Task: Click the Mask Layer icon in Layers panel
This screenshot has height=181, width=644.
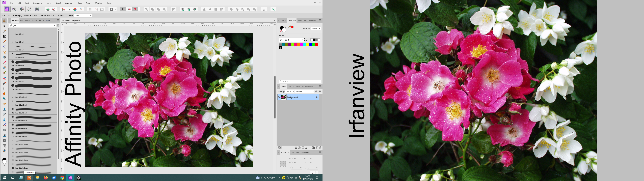Action: pyautogui.click(x=296, y=148)
